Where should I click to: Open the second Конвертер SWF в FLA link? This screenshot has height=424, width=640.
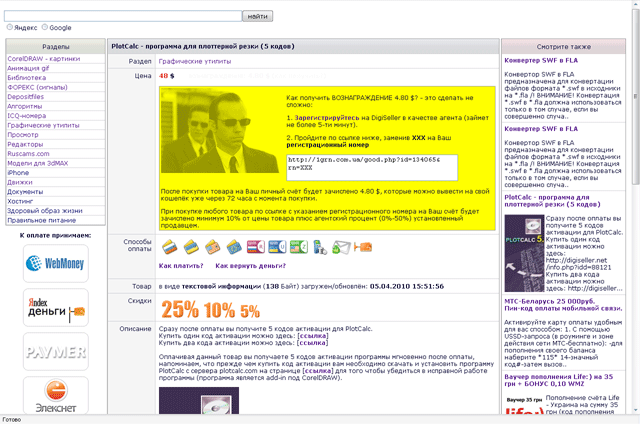coord(541,129)
